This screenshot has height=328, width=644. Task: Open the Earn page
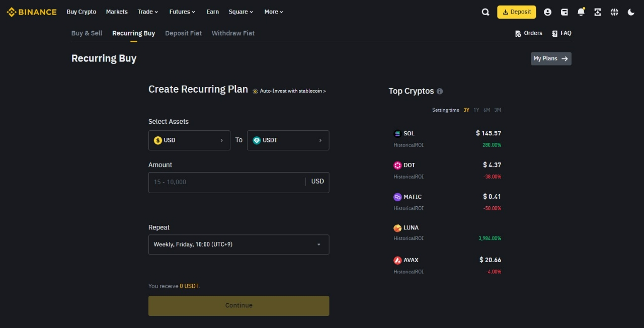click(213, 12)
